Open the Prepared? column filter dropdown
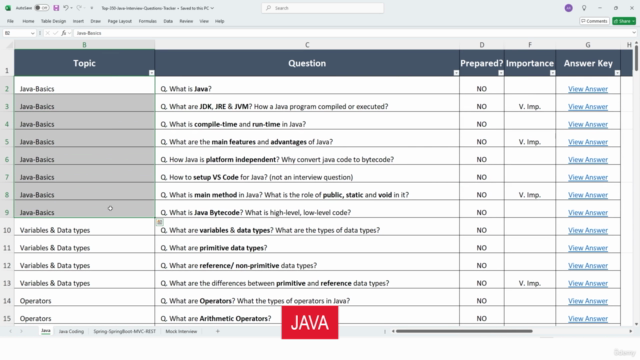 click(x=501, y=73)
